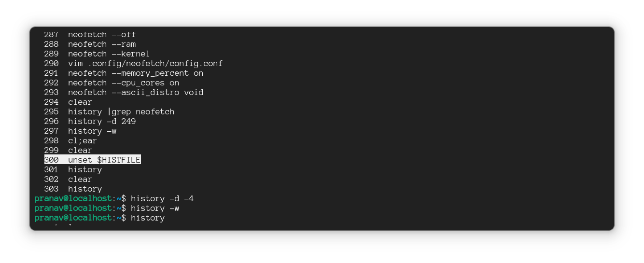Click the neofetch --cpu_cores on line
The width and height of the screenshot is (644, 263).
pos(123,83)
